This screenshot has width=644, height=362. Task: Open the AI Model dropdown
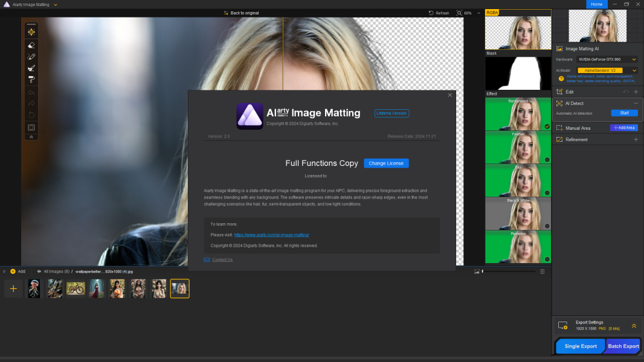tap(607, 71)
